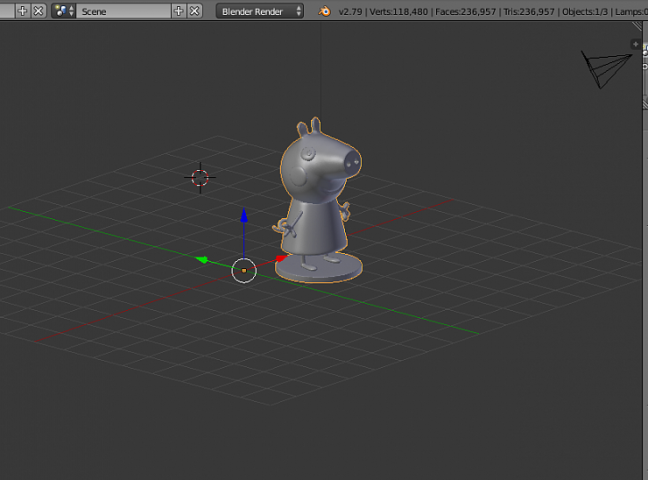Click the 3D cursor crosshair
This screenshot has width=648, height=480.
(x=200, y=178)
